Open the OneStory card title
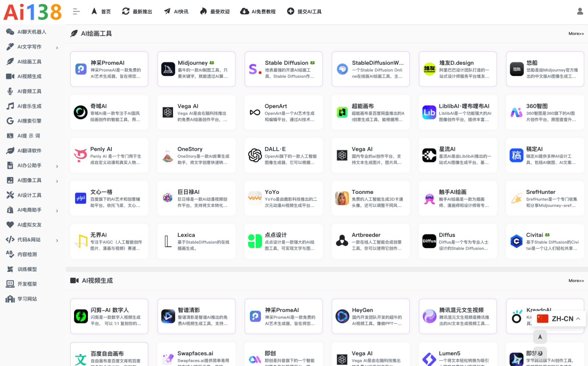Screen dimensions: 588x366 pyautogui.click(x=190, y=149)
